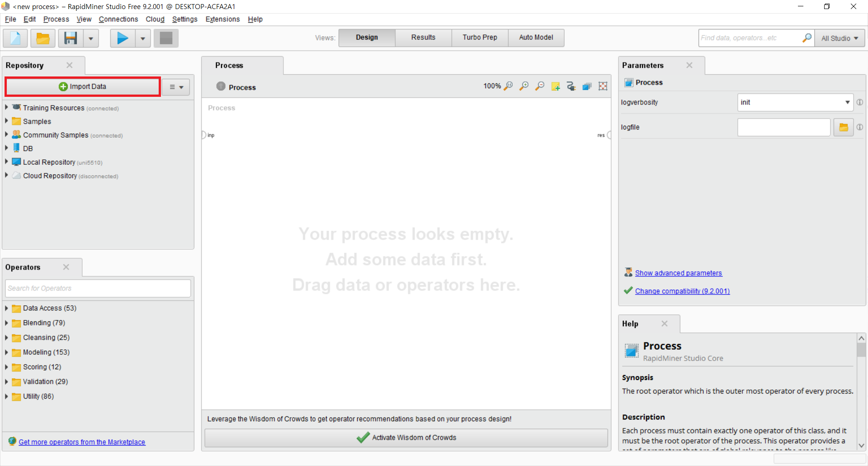Expand the Training Resources repository node
This screenshot has height=466, width=868.
(6, 108)
